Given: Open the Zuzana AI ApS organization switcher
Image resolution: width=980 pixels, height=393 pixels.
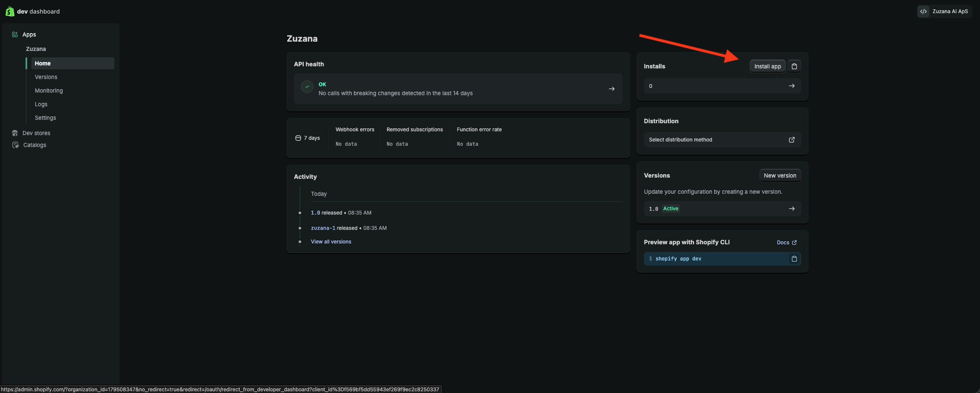Looking at the screenshot, I should [945, 11].
